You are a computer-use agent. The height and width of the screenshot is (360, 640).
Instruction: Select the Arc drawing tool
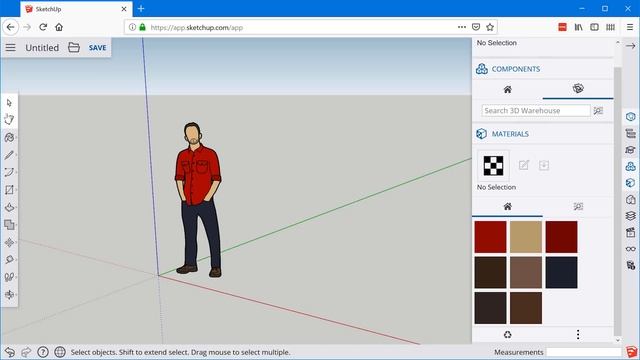click(9, 172)
